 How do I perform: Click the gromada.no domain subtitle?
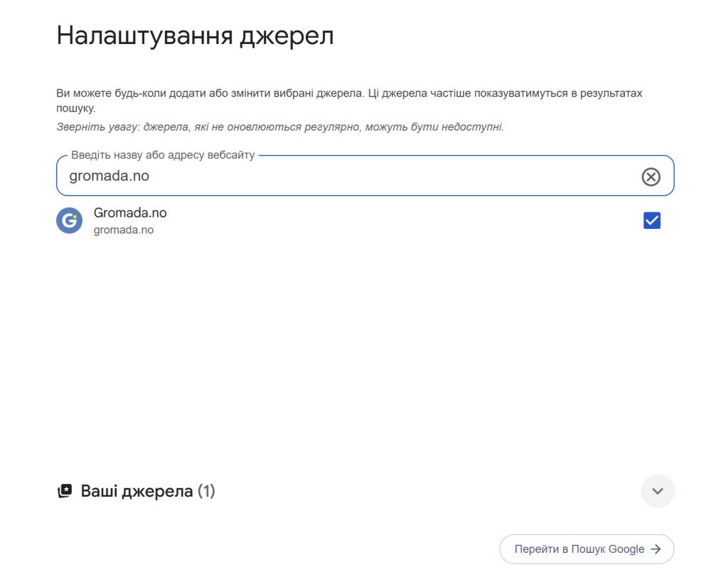[124, 230]
